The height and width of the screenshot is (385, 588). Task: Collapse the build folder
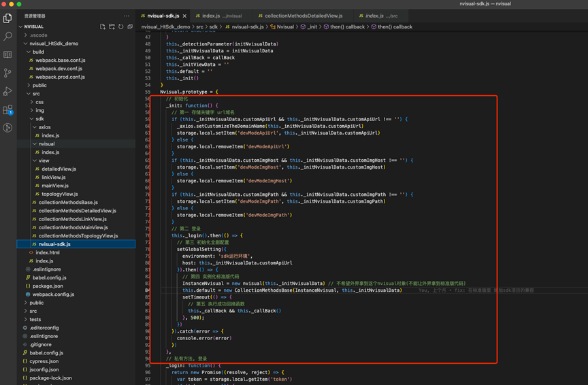point(38,52)
